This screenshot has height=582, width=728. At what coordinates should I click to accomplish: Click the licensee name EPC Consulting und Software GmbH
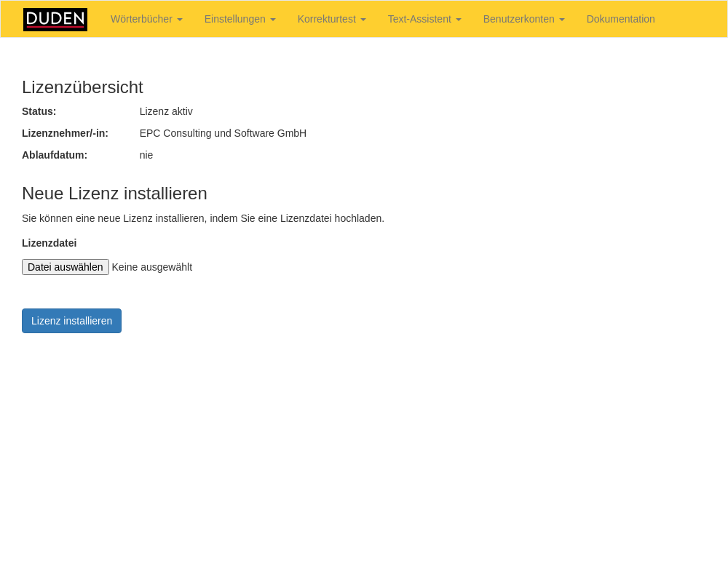[x=223, y=133]
